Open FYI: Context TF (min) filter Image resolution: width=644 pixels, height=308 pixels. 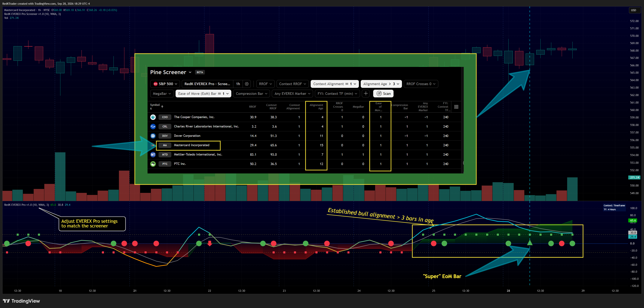coord(337,94)
